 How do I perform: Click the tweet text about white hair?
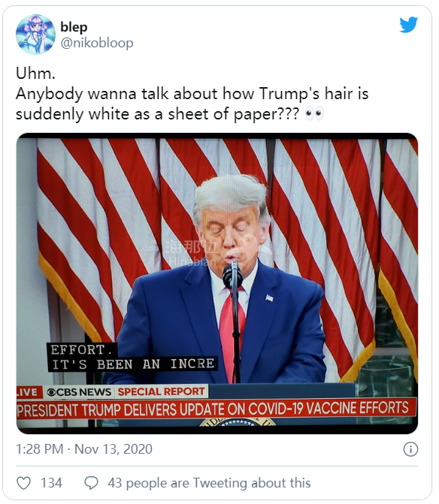coord(192,94)
